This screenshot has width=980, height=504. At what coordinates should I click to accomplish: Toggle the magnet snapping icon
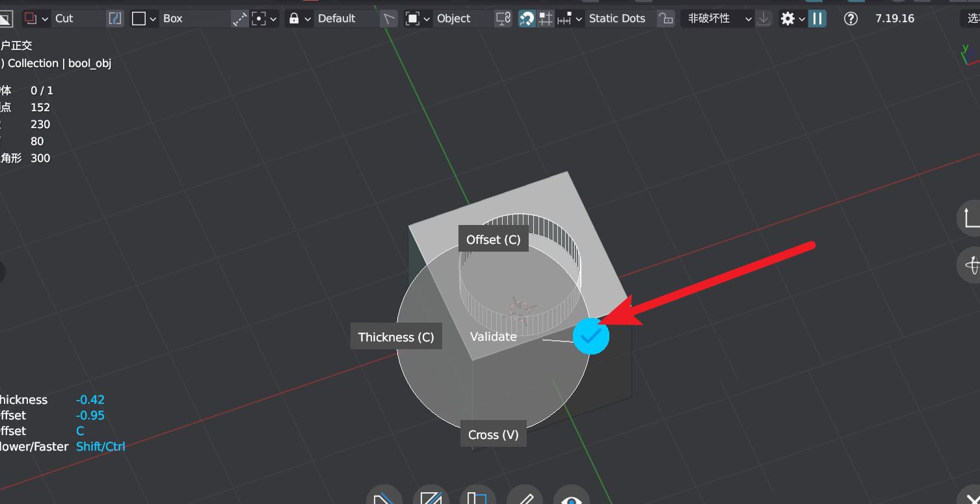(x=527, y=19)
